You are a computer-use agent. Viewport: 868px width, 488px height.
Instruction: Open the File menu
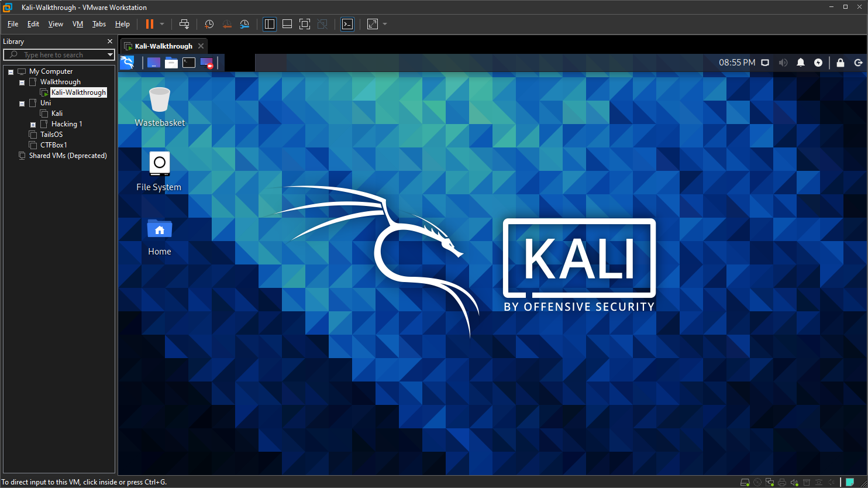[x=13, y=24]
